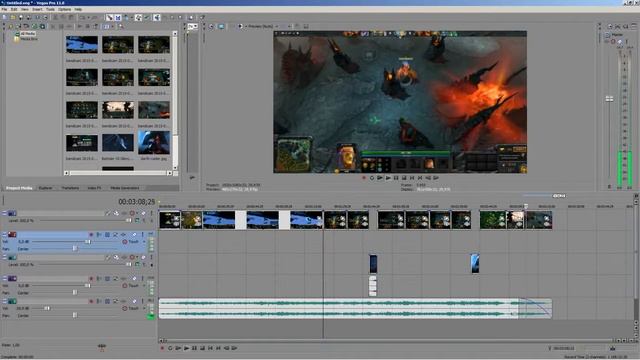The height and width of the screenshot is (360, 640).
Task: Open the Options menu
Action: click(64, 9)
